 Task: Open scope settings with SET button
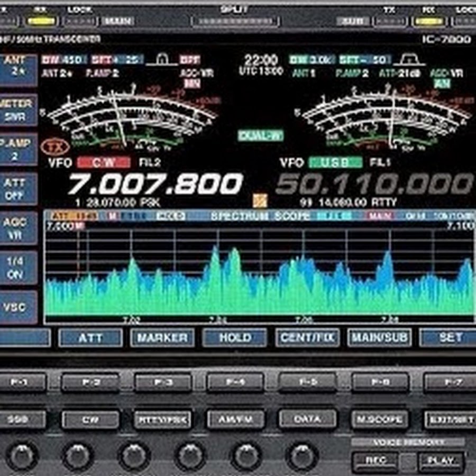450,337
